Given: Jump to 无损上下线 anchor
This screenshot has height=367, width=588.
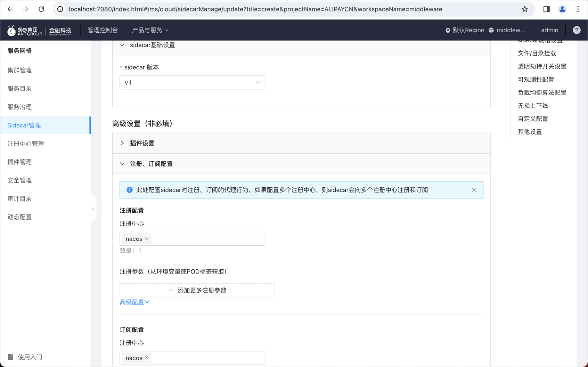Looking at the screenshot, I should (533, 106).
